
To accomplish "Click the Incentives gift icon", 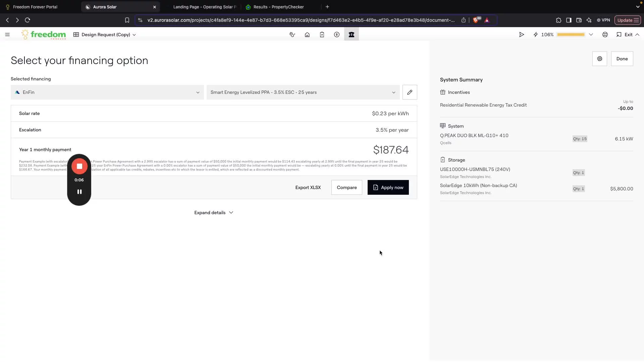I will click(x=443, y=92).
